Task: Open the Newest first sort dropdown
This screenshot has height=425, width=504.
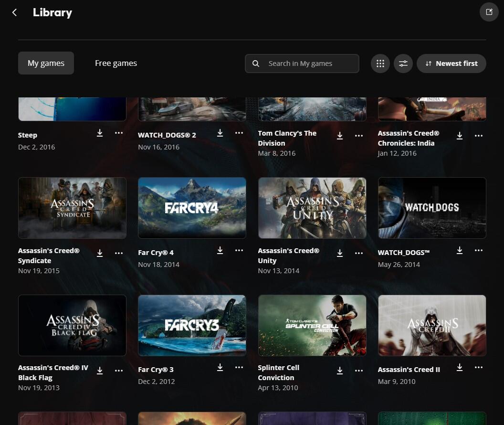Action: (451, 64)
